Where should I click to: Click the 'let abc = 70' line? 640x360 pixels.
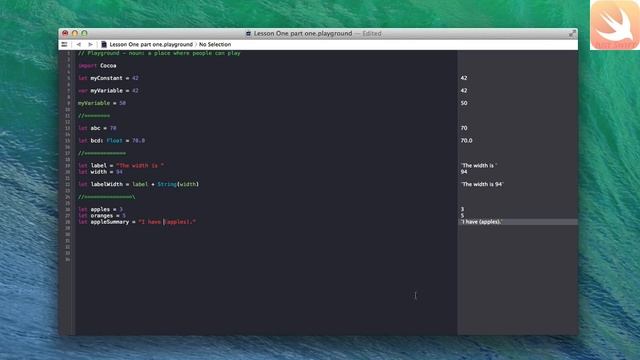tap(97, 128)
